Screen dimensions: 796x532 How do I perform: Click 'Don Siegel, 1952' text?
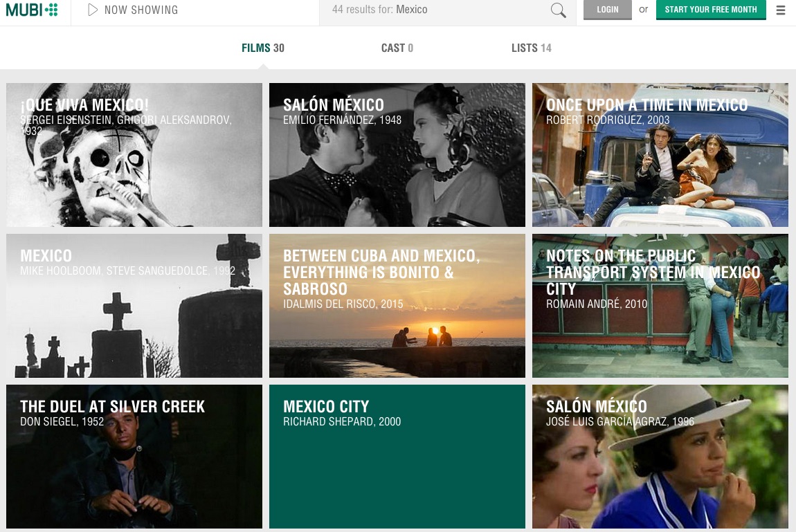click(62, 422)
